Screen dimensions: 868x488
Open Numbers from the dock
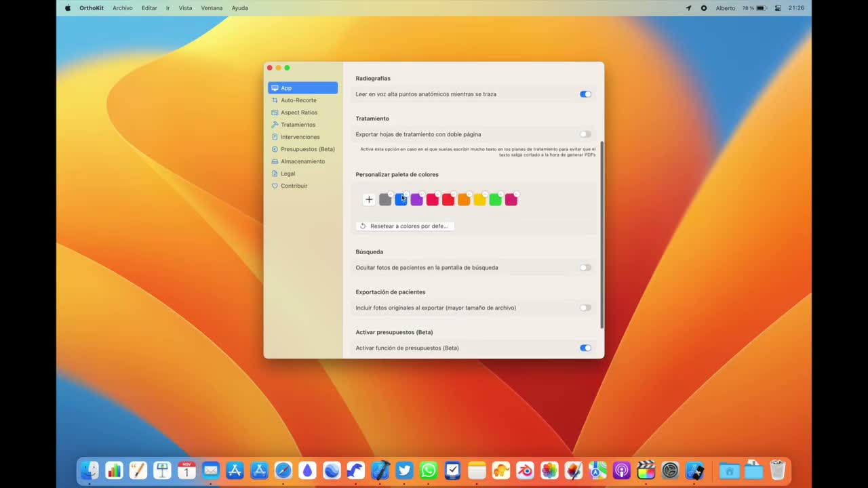[114, 470]
